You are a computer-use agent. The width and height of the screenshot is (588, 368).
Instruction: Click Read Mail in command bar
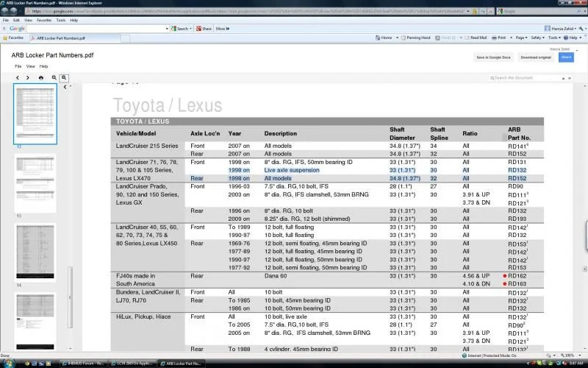click(475, 38)
